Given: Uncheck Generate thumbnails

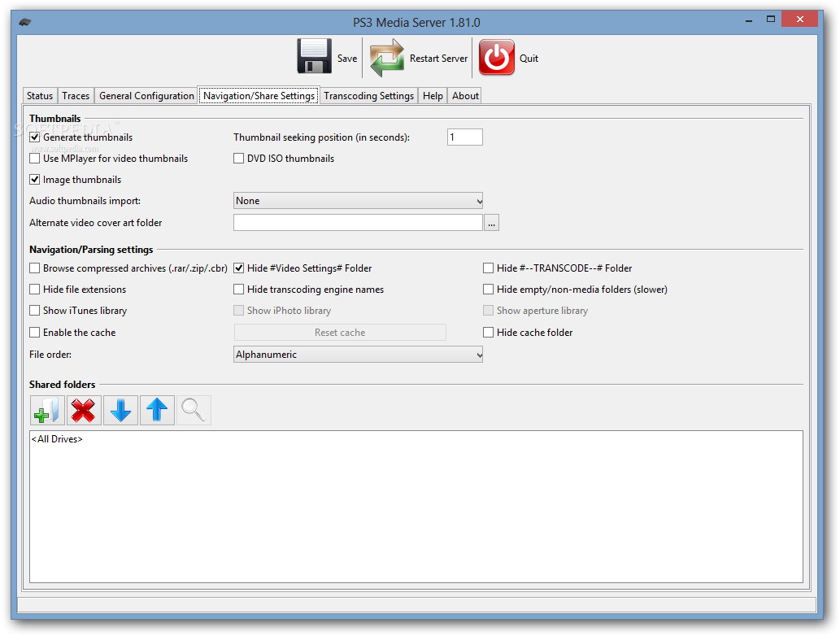Looking at the screenshot, I should [35, 137].
